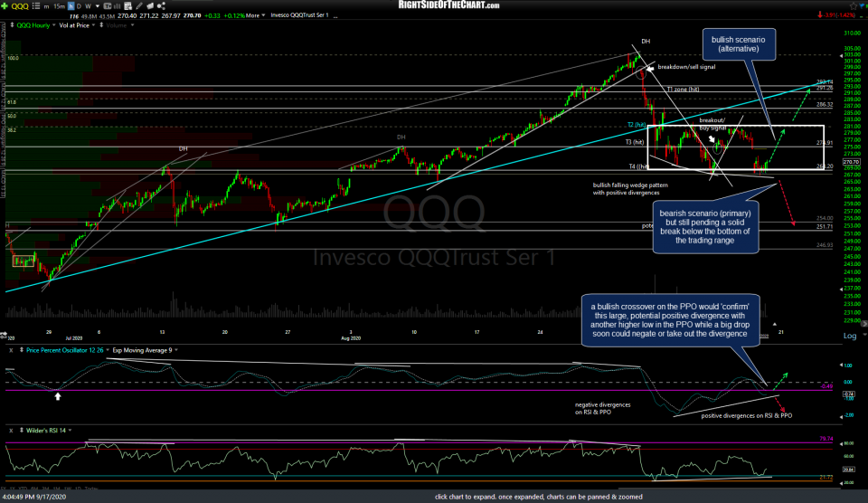
Task: Click the 'Jul 2020' date axis label
Action: pyautogui.click(x=73, y=338)
